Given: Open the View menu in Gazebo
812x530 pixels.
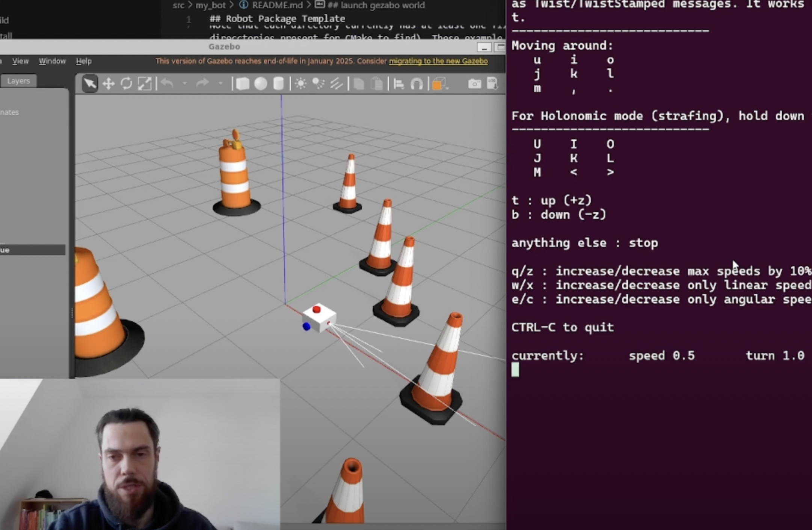Looking at the screenshot, I should (20, 61).
